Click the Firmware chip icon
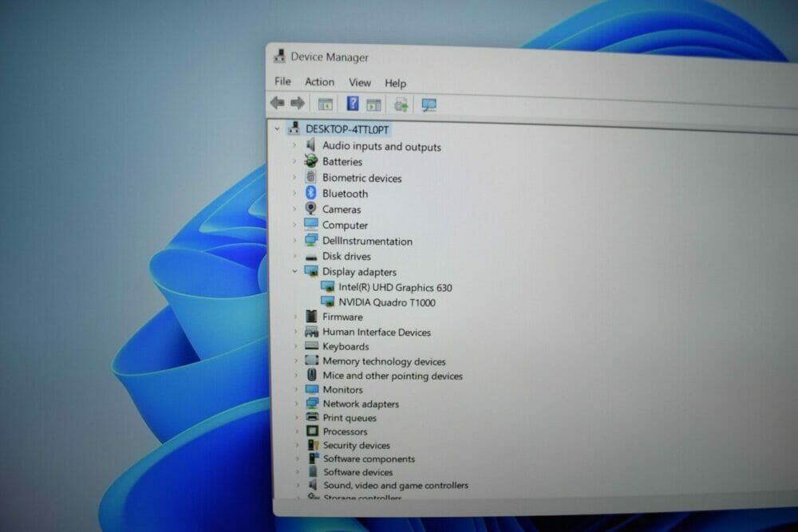 tap(311, 317)
